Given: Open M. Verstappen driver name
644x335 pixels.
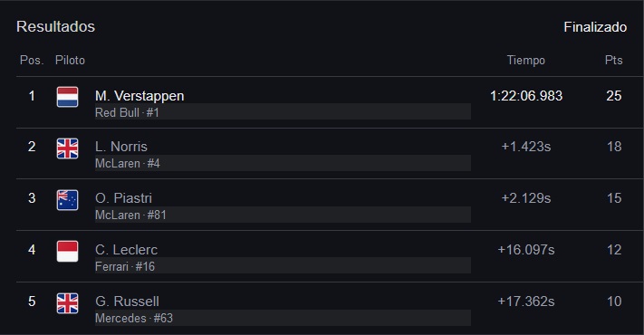Looking at the screenshot, I should (139, 96).
